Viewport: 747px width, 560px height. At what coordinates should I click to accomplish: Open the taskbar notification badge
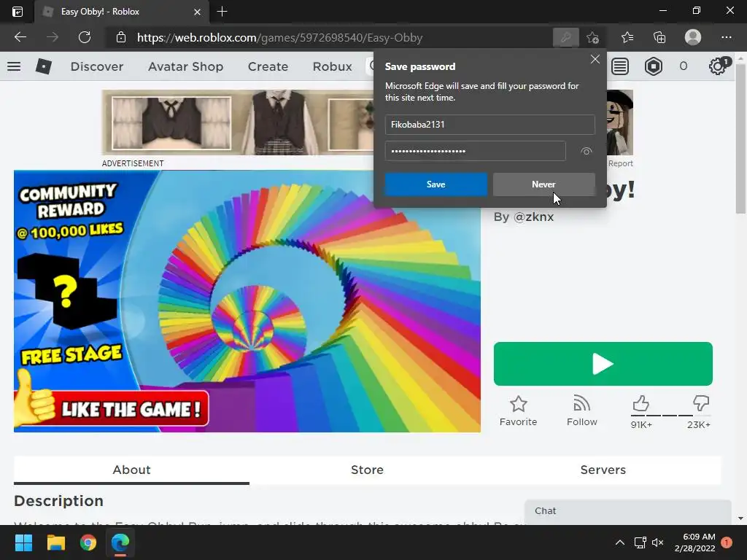tap(727, 542)
